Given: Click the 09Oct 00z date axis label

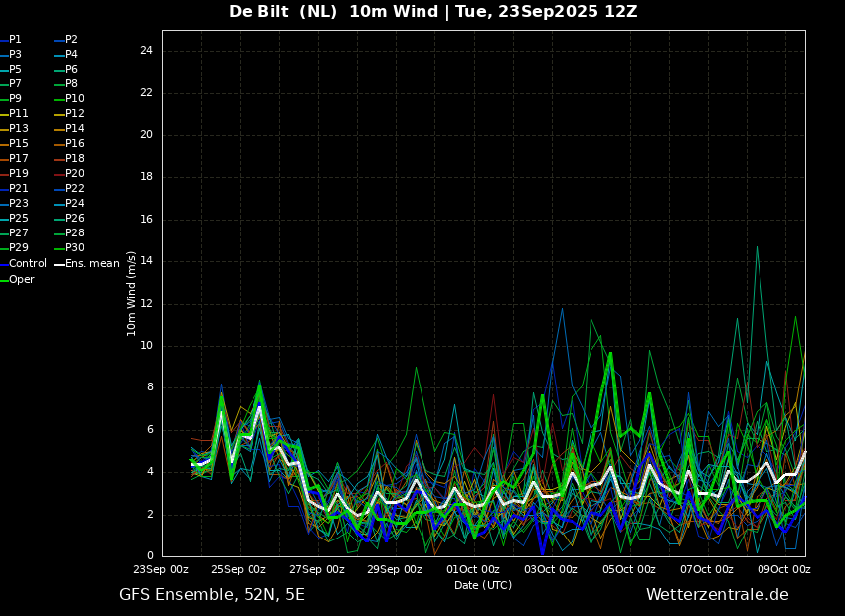Looking at the screenshot, I should point(784,570).
